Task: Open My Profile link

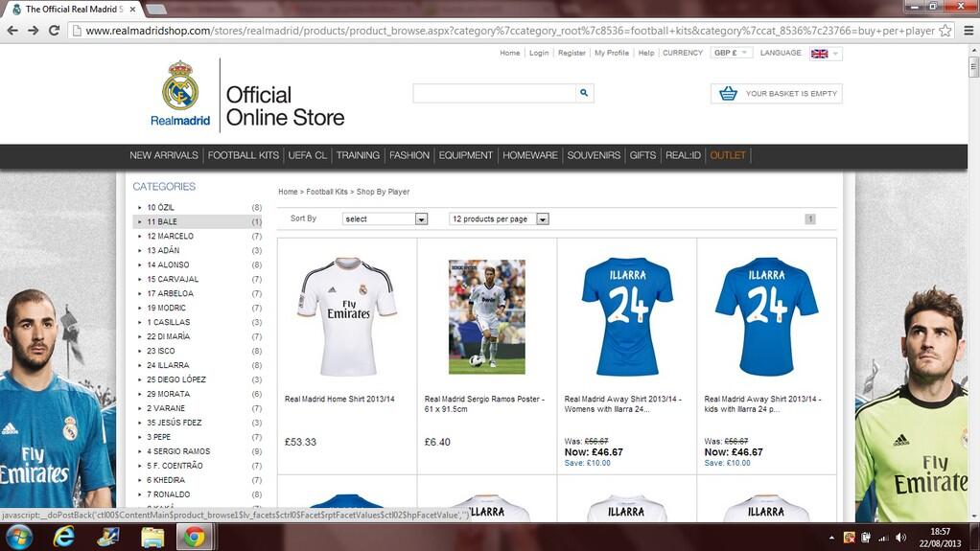Action: (611, 53)
